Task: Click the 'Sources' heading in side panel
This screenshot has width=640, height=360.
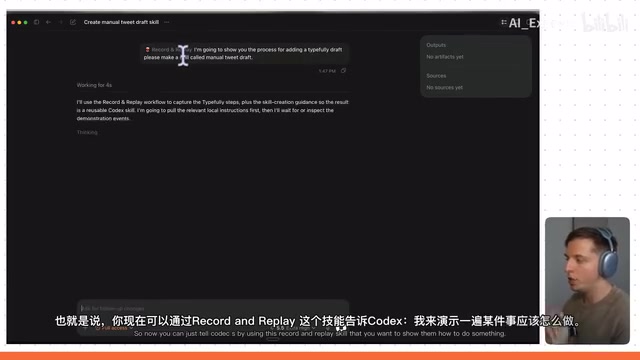Action: click(436, 76)
